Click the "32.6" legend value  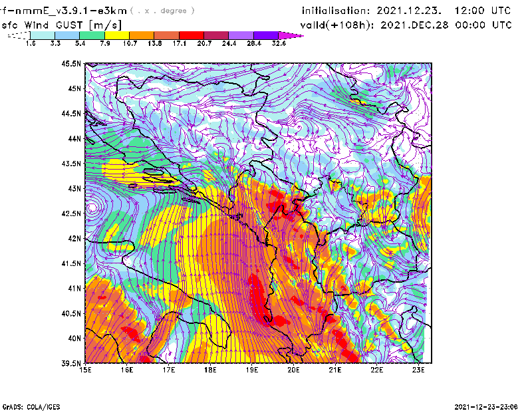pyautogui.click(x=279, y=43)
